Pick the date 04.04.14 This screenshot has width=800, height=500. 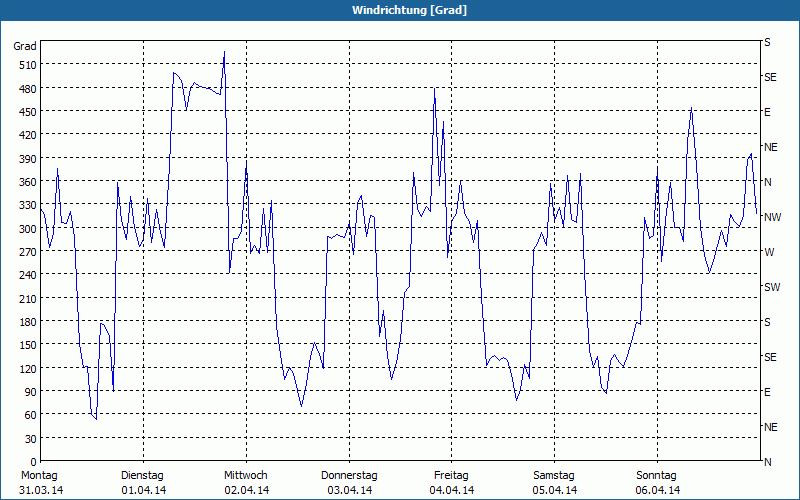452,491
